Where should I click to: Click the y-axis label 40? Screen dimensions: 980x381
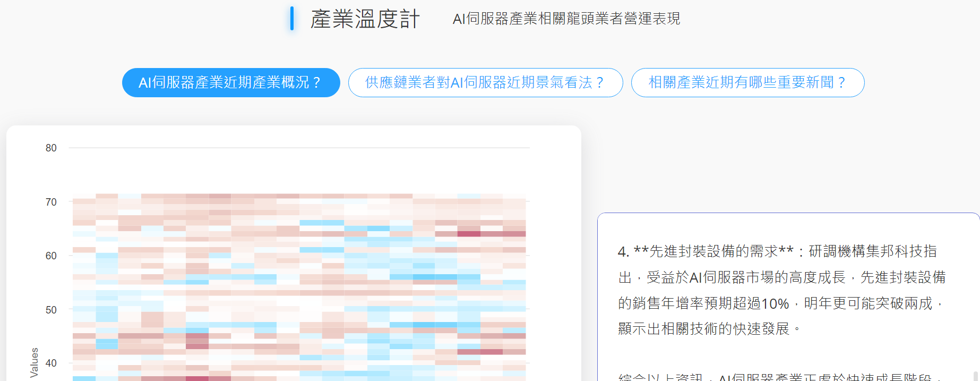pyautogui.click(x=51, y=363)
